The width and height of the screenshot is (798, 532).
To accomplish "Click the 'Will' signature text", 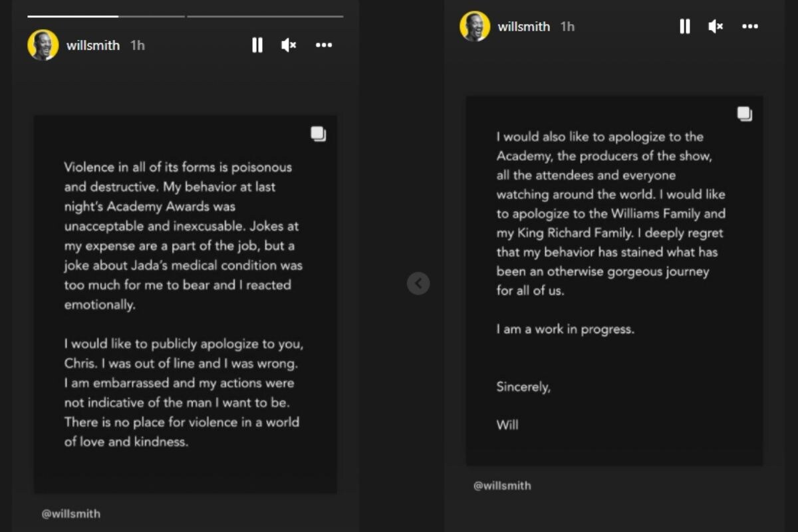I will [507, 425].
